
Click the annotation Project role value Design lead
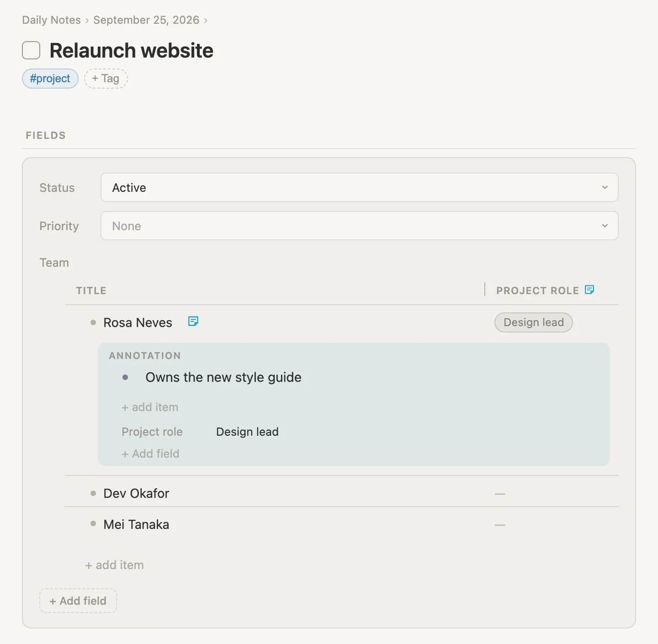coord(247,432)
